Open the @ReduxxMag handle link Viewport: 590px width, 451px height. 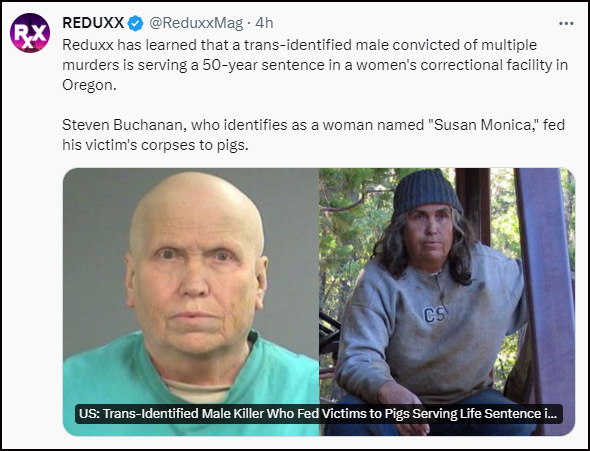(x=196, y=23)
